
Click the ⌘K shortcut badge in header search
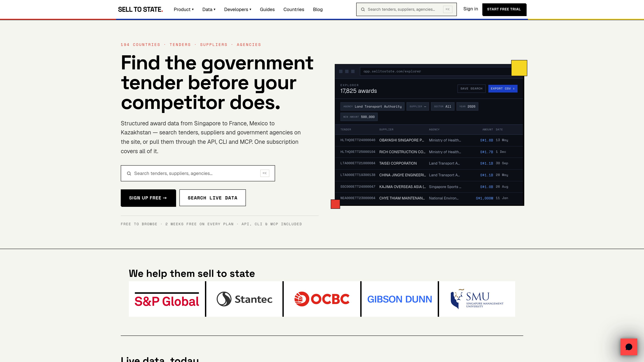point(447,10)
